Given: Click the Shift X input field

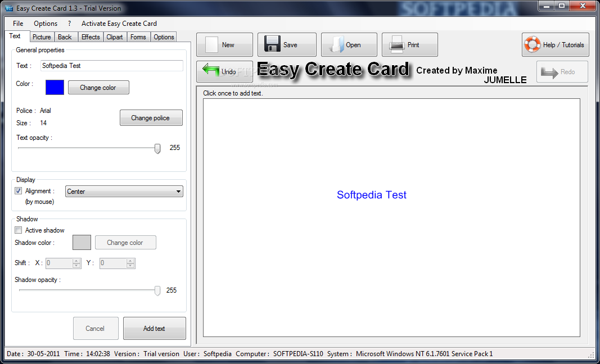Looking at the screenshot, I should point(59,263).
